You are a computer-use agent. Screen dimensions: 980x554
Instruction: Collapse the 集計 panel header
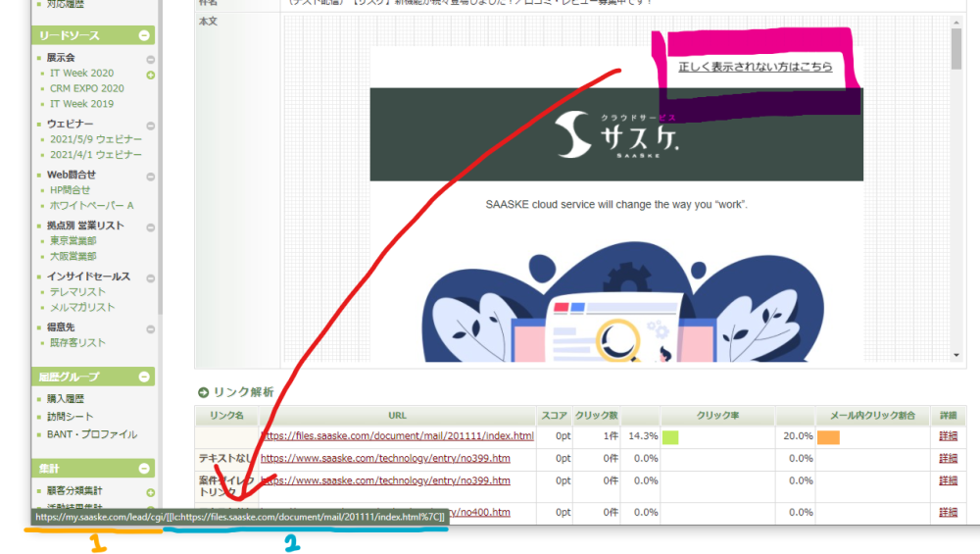(144, 469)
